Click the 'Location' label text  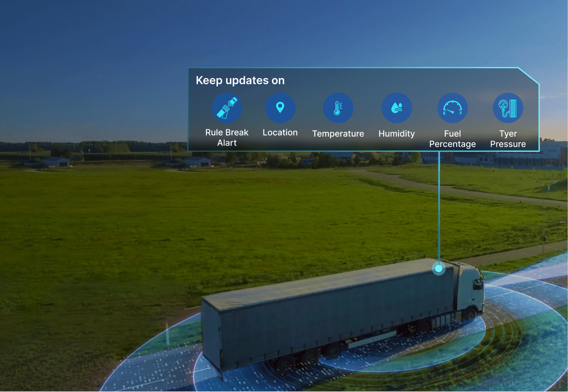coord(280,133)
